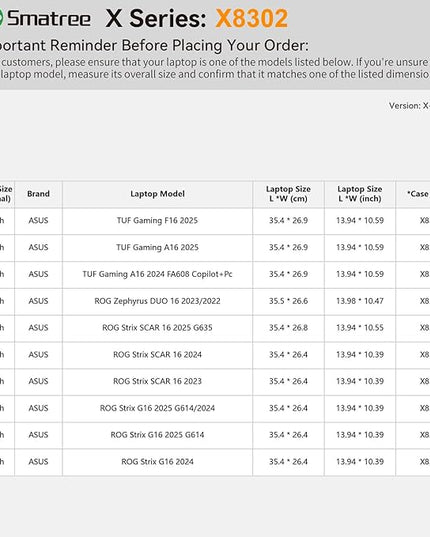Select the Brand column header
430x537 pixels.
coord(38,194)
